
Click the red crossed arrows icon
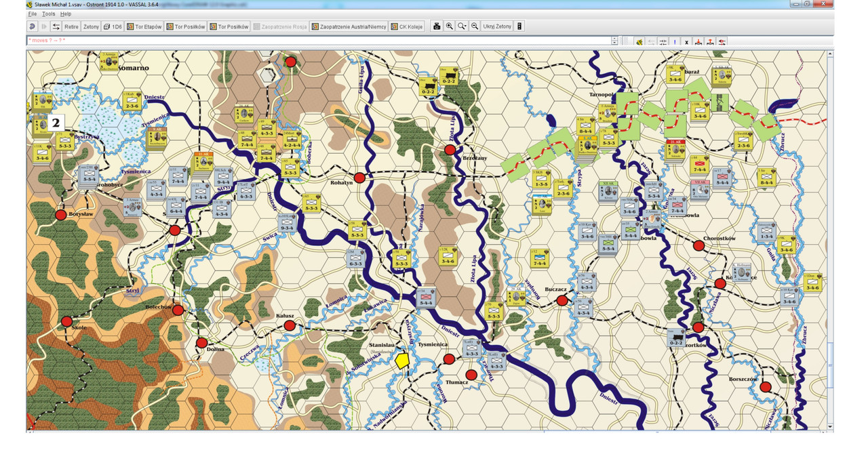coord(722,42)
